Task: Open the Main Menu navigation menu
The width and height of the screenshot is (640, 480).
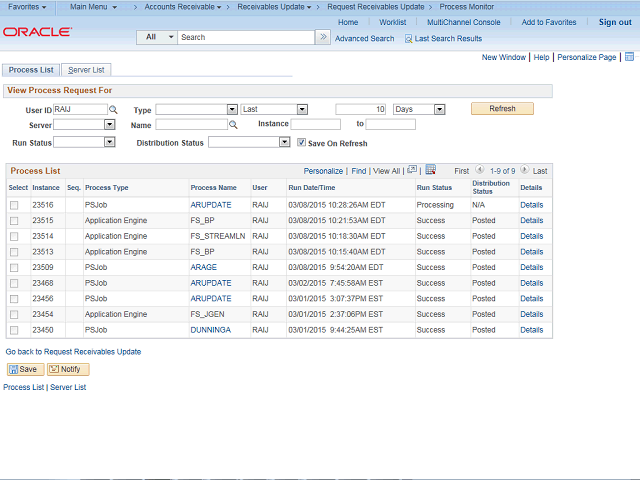Action: point(93,7)
